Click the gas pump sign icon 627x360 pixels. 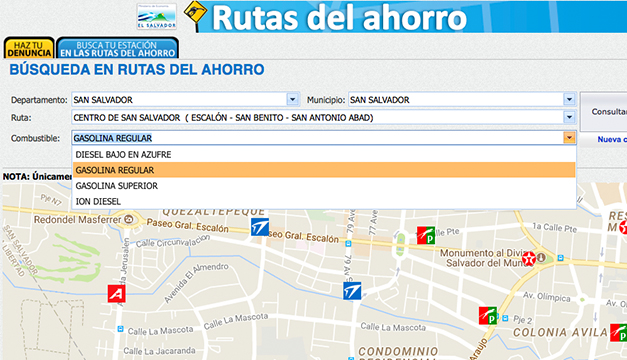click(196, 14)
